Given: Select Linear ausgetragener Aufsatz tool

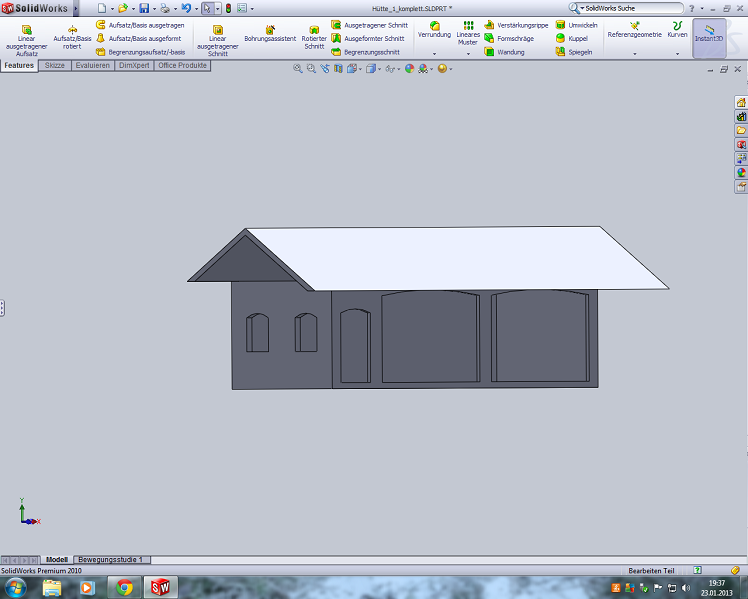Looking at the screenshot, I should point(26,38).
